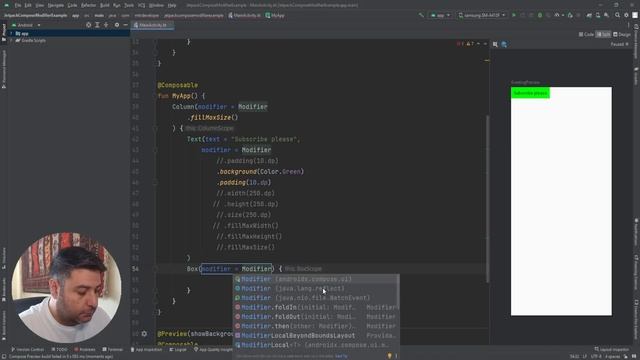Screen dimensions: 640x360
Task: Open the samsung device selector dropdown
Action: pos(482,15)
